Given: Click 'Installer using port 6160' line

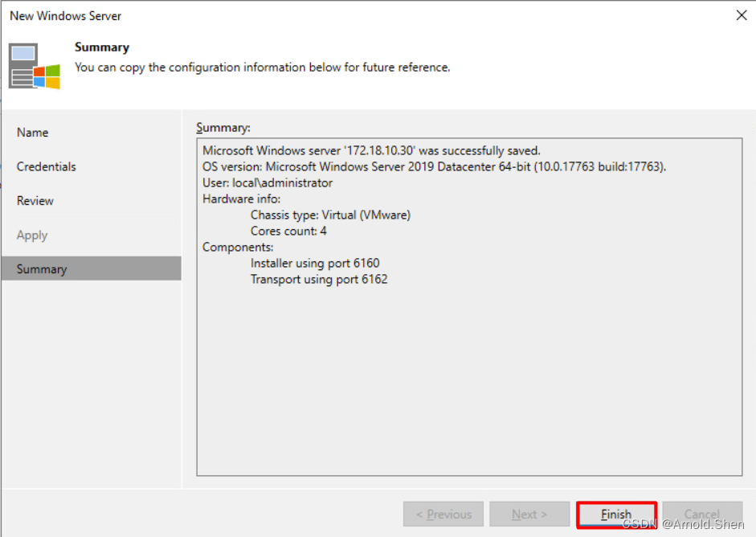Looking at the screenshot, I should pos(315,264).
